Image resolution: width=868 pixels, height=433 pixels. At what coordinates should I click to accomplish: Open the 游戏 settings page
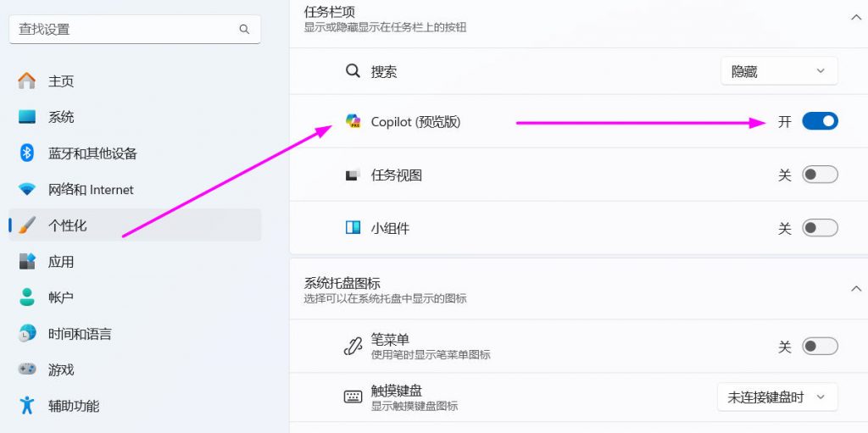[x=61, y=370]
